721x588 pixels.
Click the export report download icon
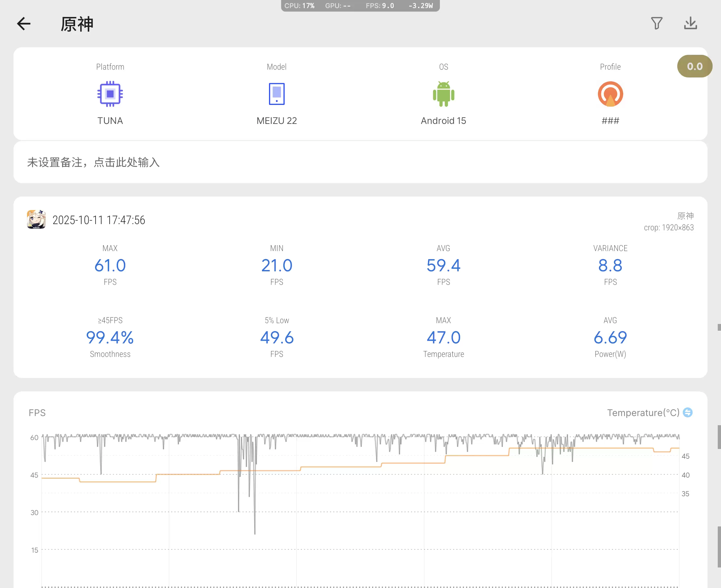click(690, 23)
